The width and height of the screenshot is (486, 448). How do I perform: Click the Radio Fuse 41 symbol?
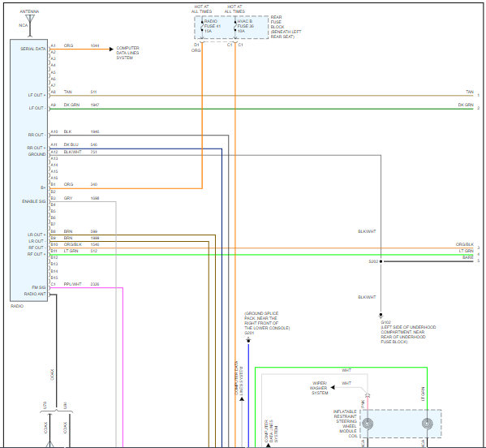(202, 26)
